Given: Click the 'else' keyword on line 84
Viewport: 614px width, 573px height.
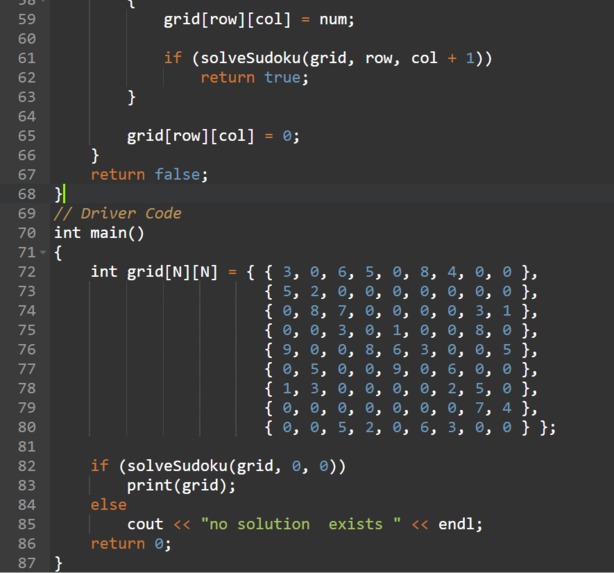Looking at the screenshot, I should [x=108, y=505].
